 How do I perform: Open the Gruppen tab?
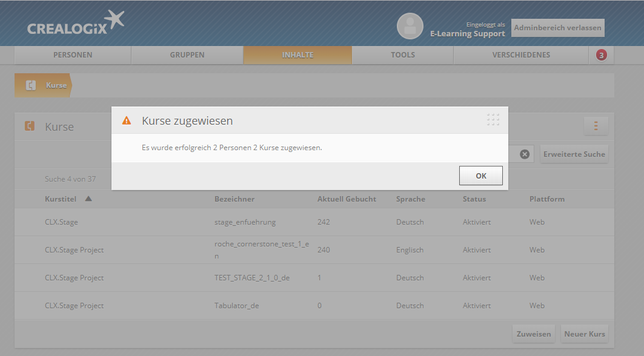(187, 55)
